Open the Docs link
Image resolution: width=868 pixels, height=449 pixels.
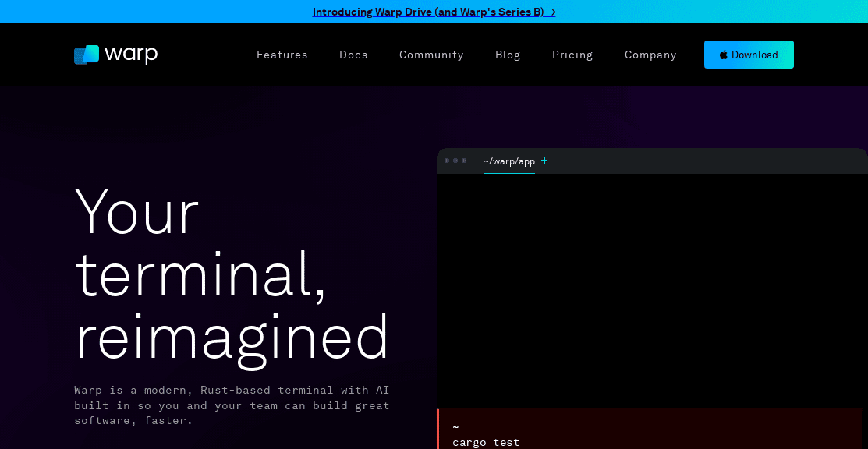pyautogui.click(x=353, y=55)
